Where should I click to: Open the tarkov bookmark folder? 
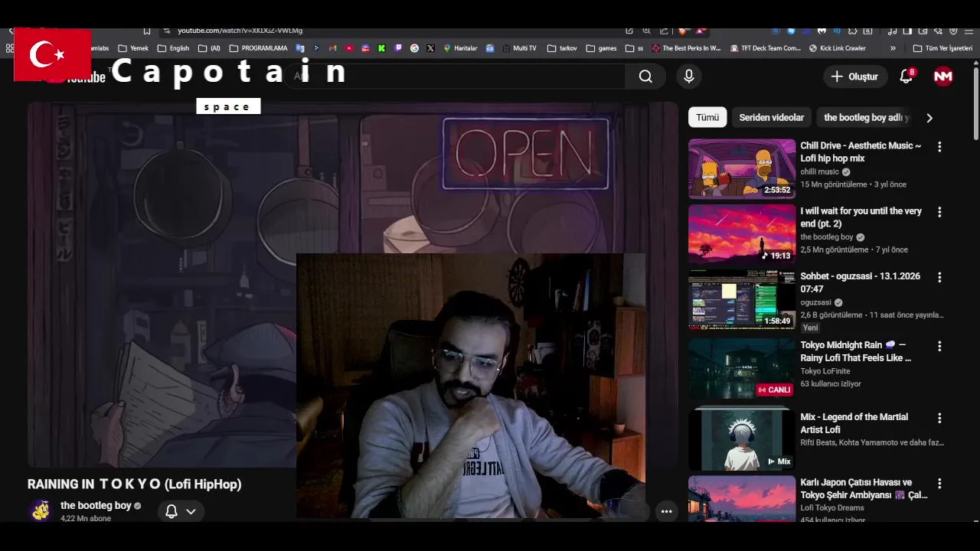point(562,48)
